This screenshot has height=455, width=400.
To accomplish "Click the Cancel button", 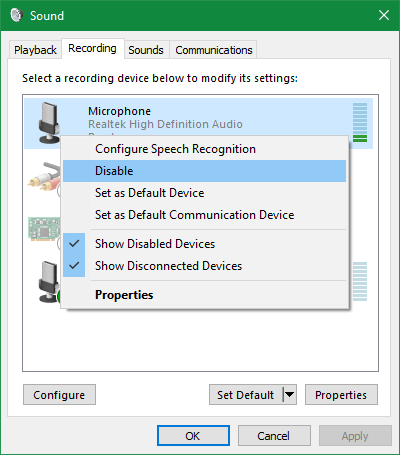I will click(x=274, y=435).
